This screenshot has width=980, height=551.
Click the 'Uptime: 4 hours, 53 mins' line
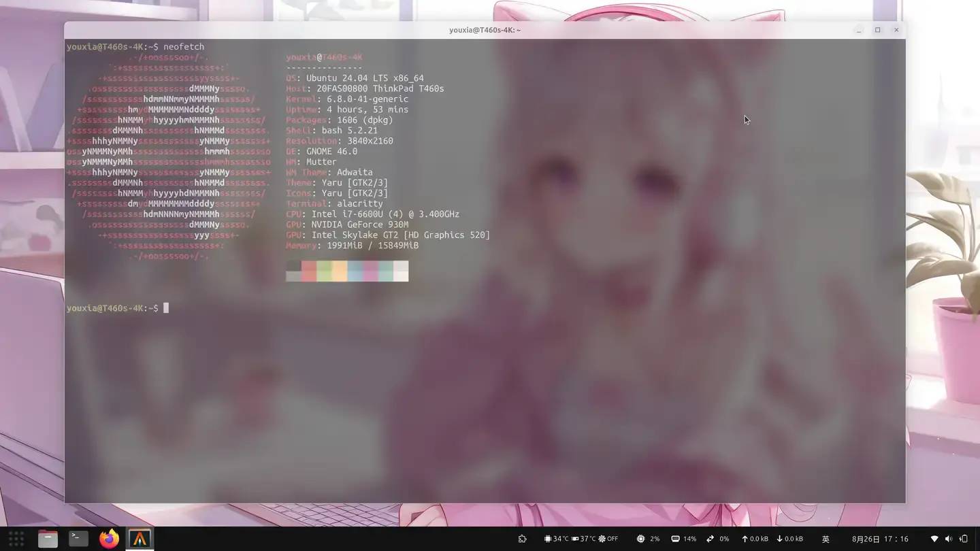pyautogui.click(x=347, y=110)
